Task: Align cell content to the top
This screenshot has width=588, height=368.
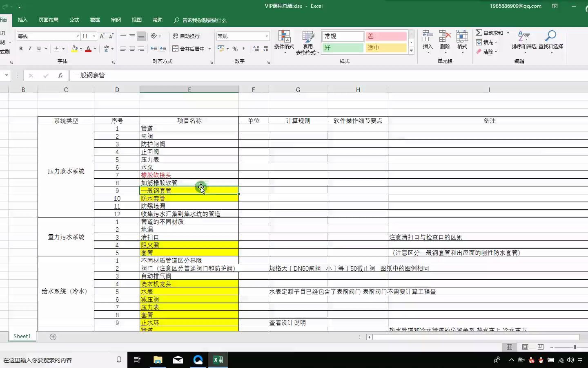Action: [123, 36]
